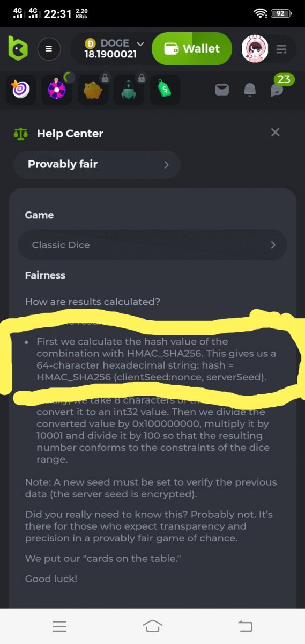Close the Help Center panel
This screenshot has width=305, height=644.
[276, 133]
